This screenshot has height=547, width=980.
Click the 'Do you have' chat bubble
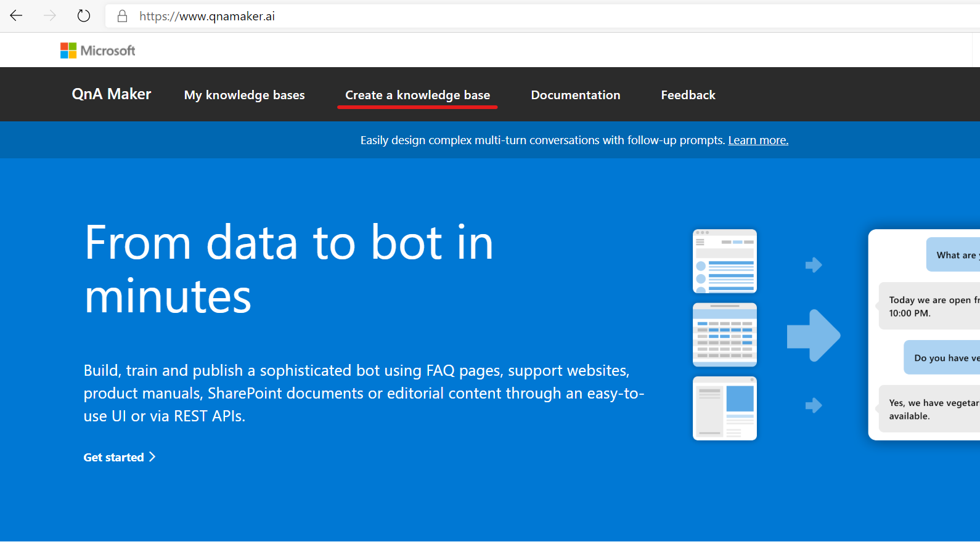[x=942, y=357]
